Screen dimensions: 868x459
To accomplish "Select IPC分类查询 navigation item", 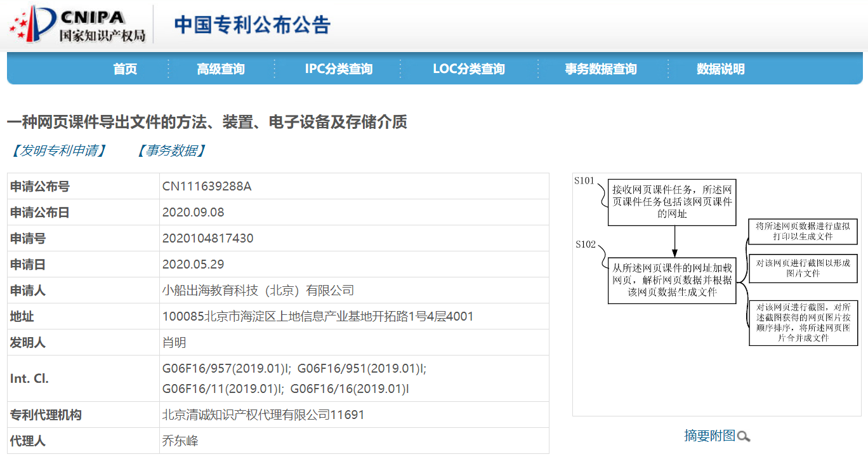I will (x=338, y=69).
